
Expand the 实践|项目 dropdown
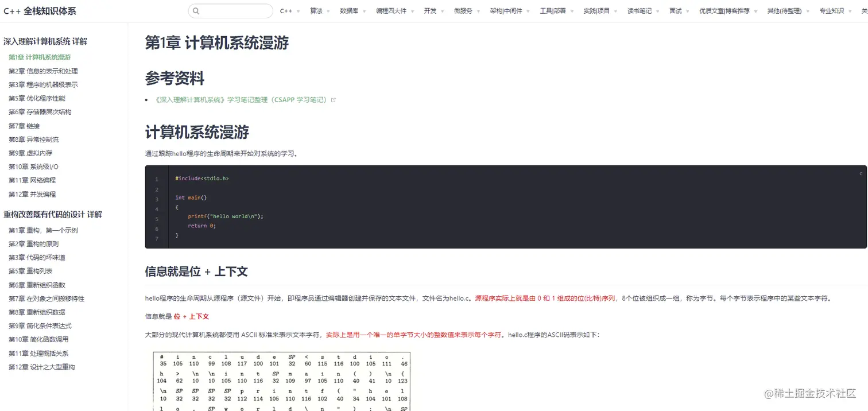click(597, 10)
